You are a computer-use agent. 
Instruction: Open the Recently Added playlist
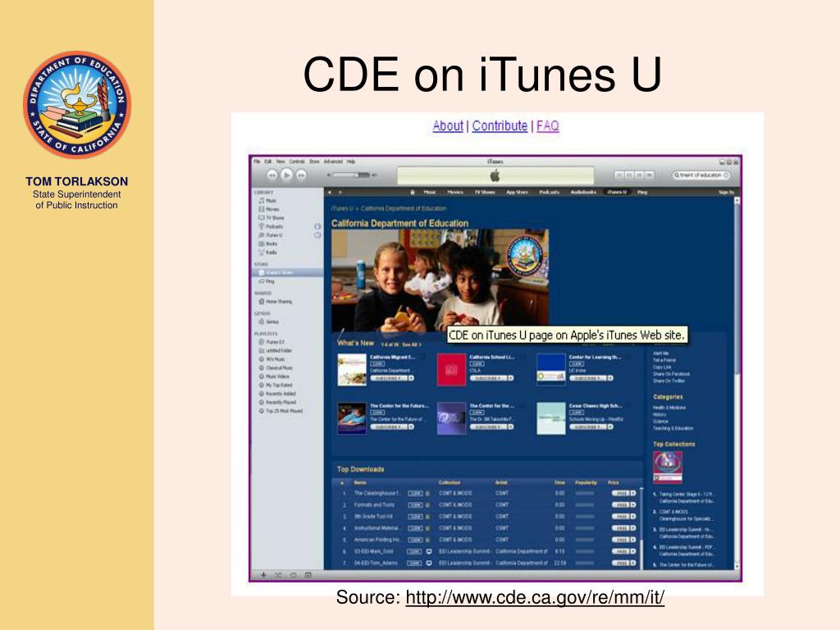(277, 393)
